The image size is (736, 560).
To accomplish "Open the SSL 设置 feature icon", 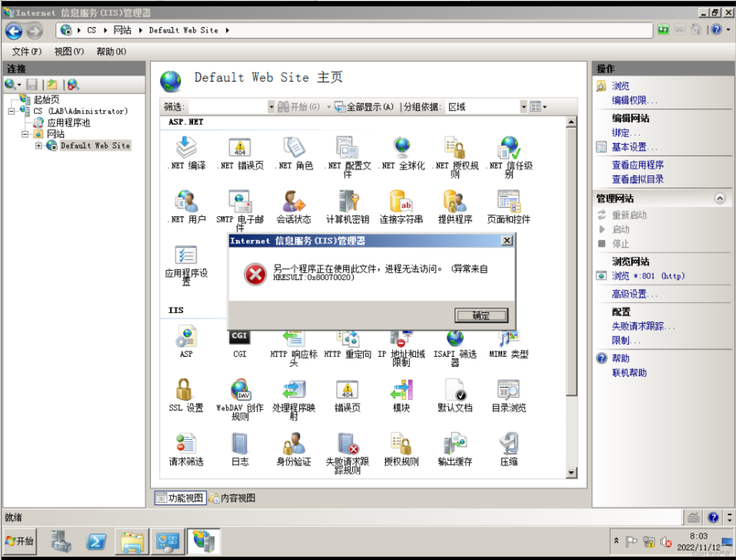I will [x=184, y=390].
